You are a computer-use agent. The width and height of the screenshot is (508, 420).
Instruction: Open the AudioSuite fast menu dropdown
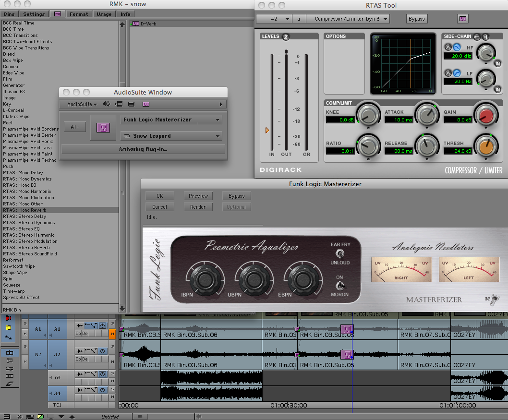(x=82, y=104)
